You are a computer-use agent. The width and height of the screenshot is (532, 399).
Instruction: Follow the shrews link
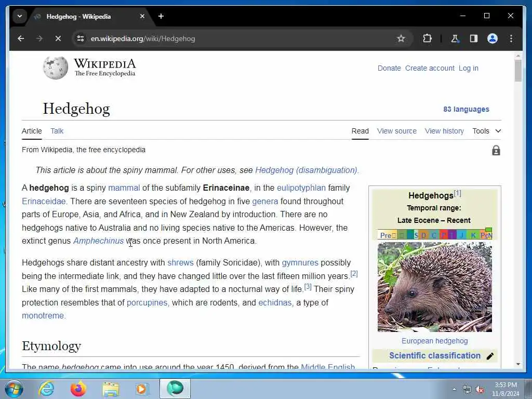pos(180,262)
